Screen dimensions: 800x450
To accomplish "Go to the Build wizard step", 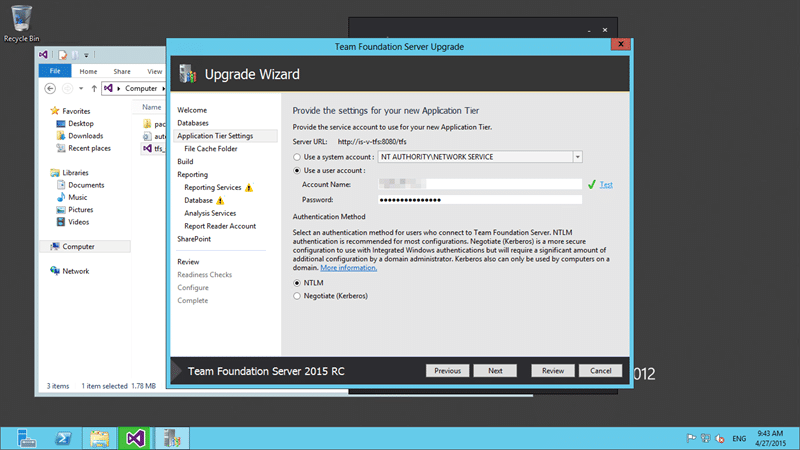I will point(185,161).
